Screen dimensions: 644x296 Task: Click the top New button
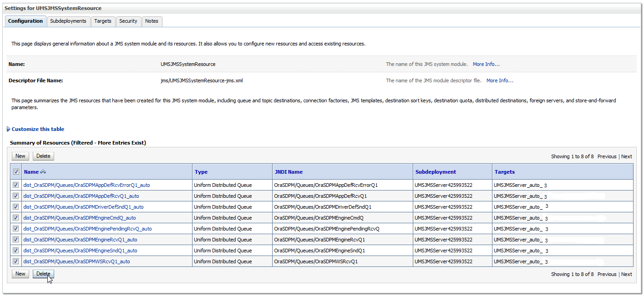[20, 156]
